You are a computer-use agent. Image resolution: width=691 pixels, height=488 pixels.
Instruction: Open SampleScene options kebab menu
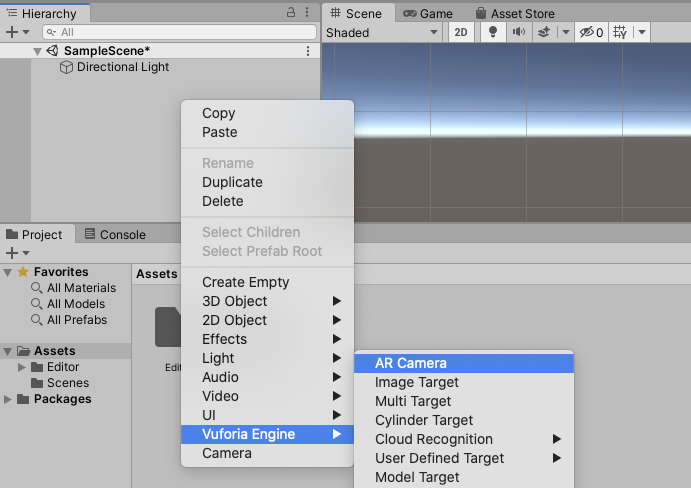tap(308, 51)
